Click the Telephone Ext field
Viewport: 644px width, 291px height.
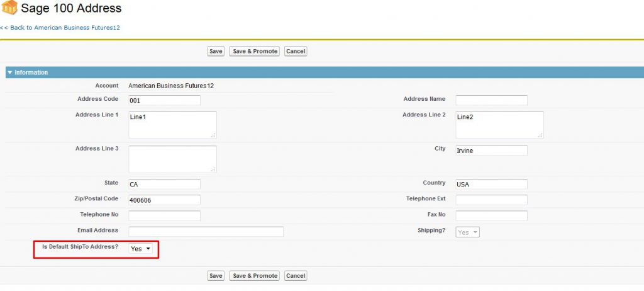click(492, 200)
